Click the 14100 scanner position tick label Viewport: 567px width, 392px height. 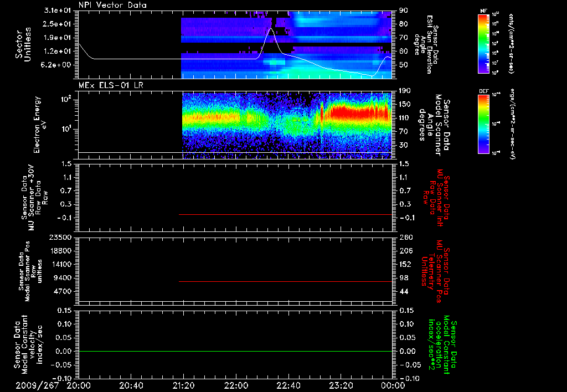pos(61,264)
